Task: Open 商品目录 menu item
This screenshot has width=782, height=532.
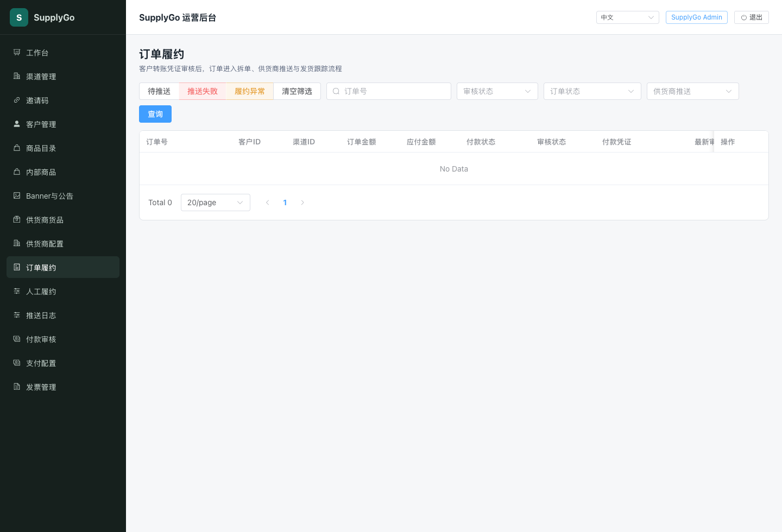Action: click(63, 148)
